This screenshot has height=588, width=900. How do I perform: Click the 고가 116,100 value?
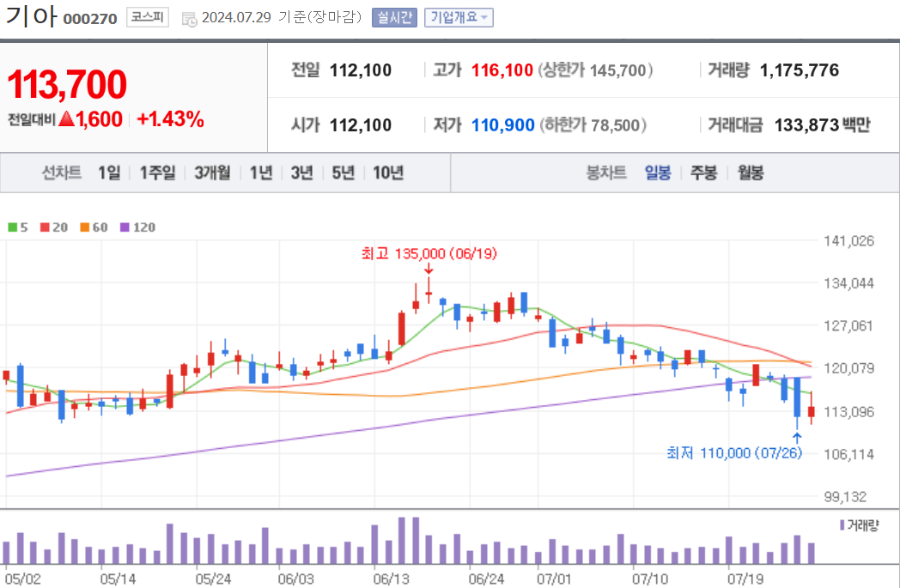(x=502, y=70)
